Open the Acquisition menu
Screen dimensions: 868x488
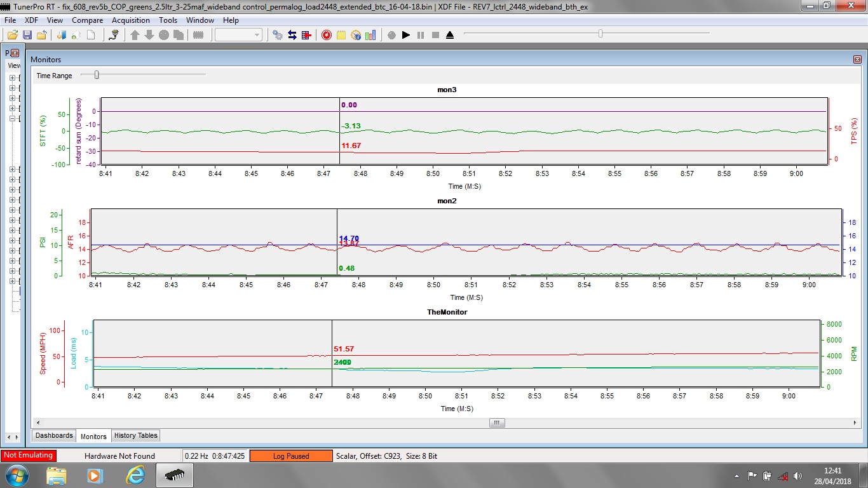(131, 20)
